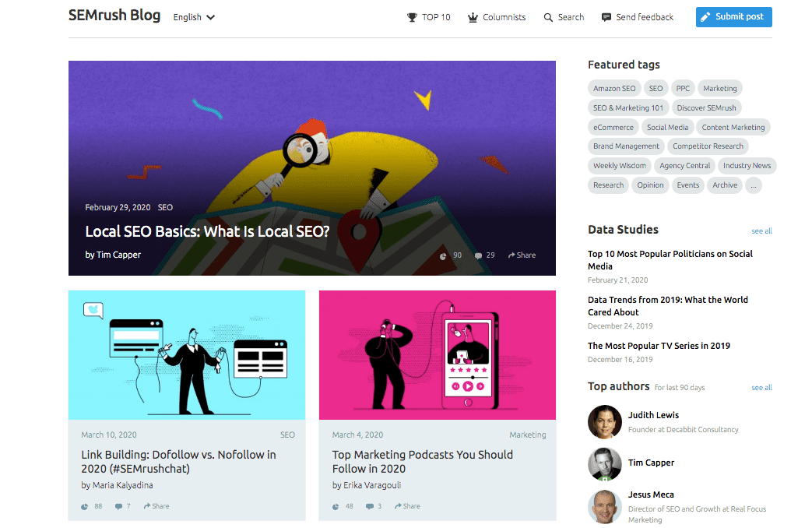Expand more featured tags with the ellipsis tag

(754, 185)
